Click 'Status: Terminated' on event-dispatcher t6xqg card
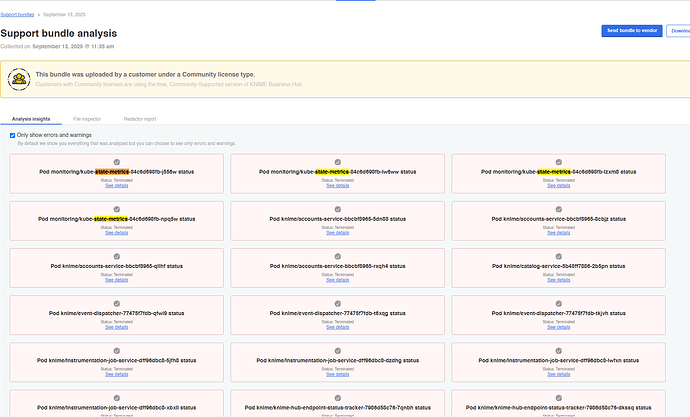Image resolution: width=690 pixels, height=417 pixels. [x=338, y=322]
